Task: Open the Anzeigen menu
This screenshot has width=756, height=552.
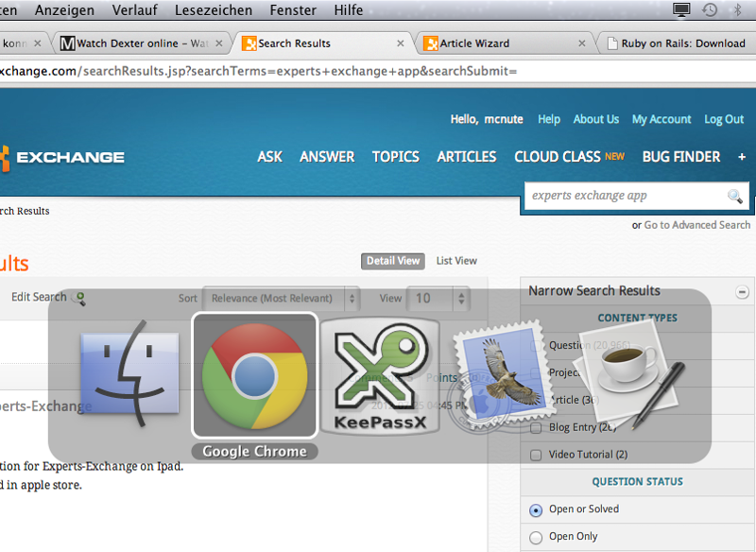Action: pyautogui.click(x=64, y=10)
